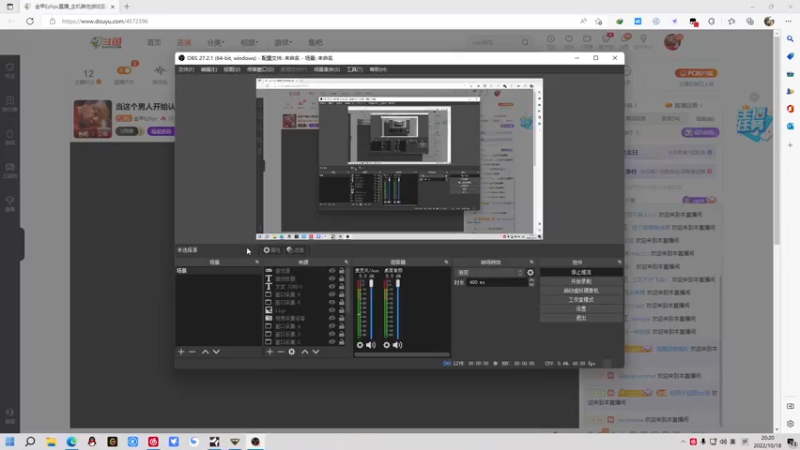Refresh the browser page

pyautogui.click(x=30, y=21)
